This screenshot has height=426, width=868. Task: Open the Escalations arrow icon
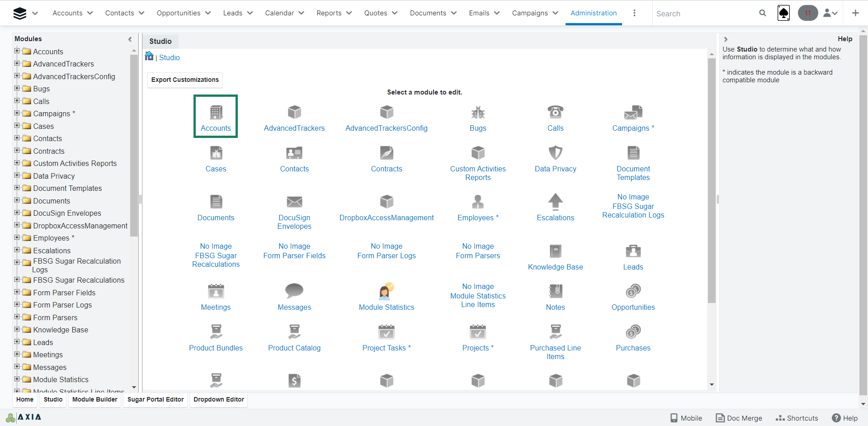pos(555,202)
